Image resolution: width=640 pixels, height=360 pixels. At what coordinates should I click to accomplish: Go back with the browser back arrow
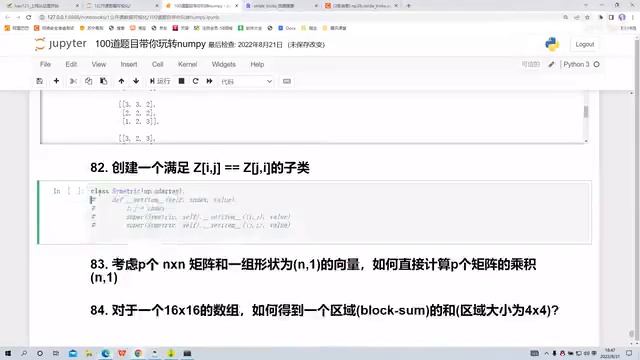click(x=7, y=17)
